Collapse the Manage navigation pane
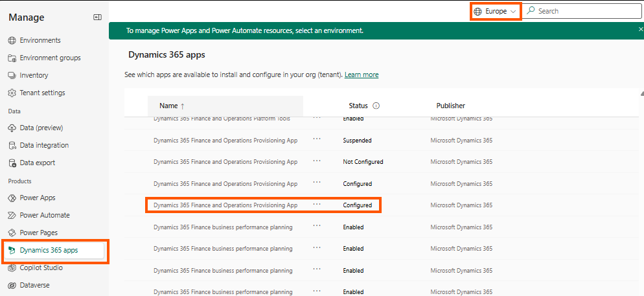The width and height of the screenshot is (644, 296). tap(97, 17)
